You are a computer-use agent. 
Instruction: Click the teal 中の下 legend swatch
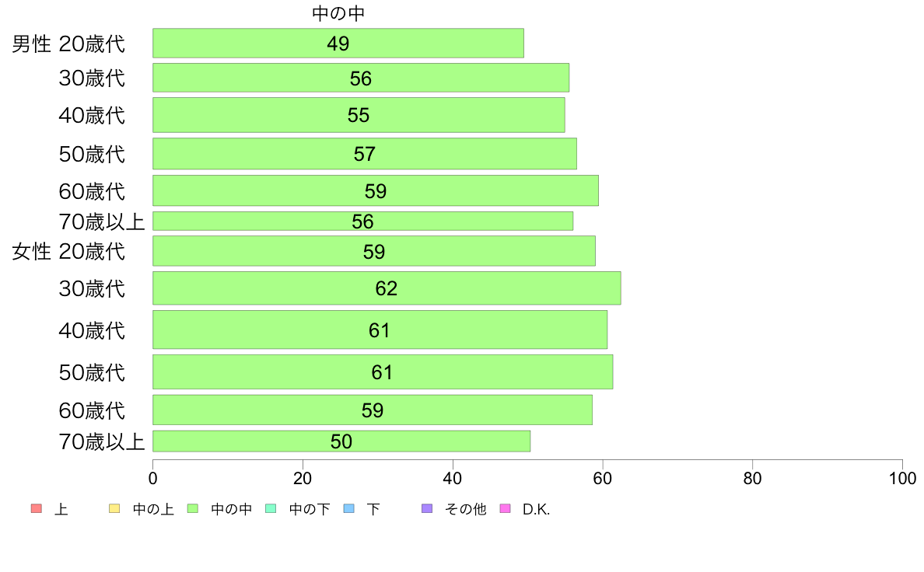(271, 508)
